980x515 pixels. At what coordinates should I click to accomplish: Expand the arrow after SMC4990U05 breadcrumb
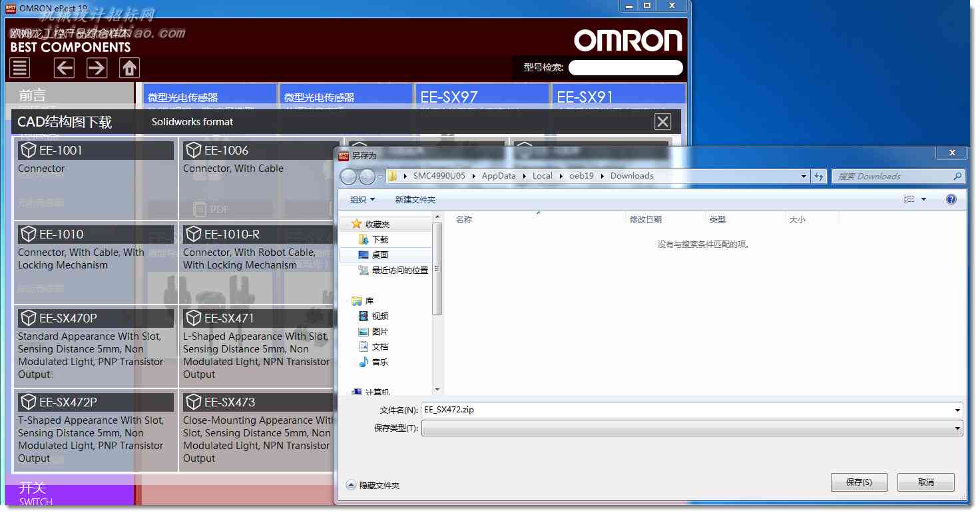(x=473, y=176)
